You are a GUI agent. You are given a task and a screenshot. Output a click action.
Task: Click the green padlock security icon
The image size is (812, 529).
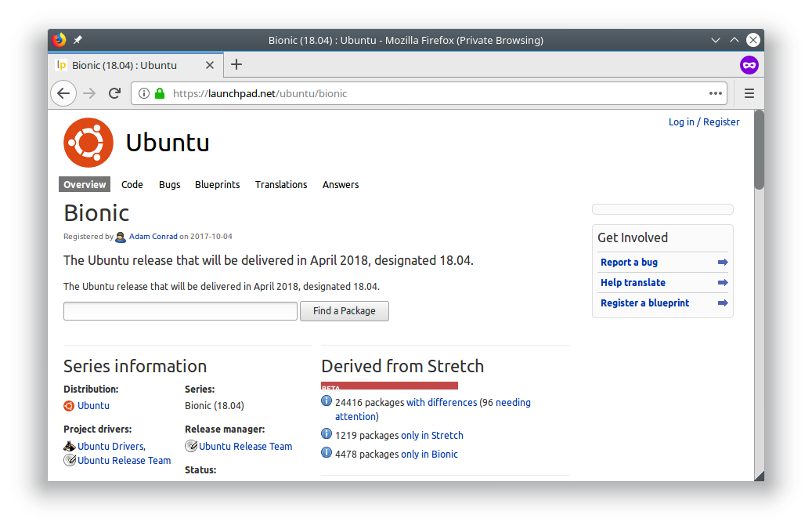pos(160,93)
